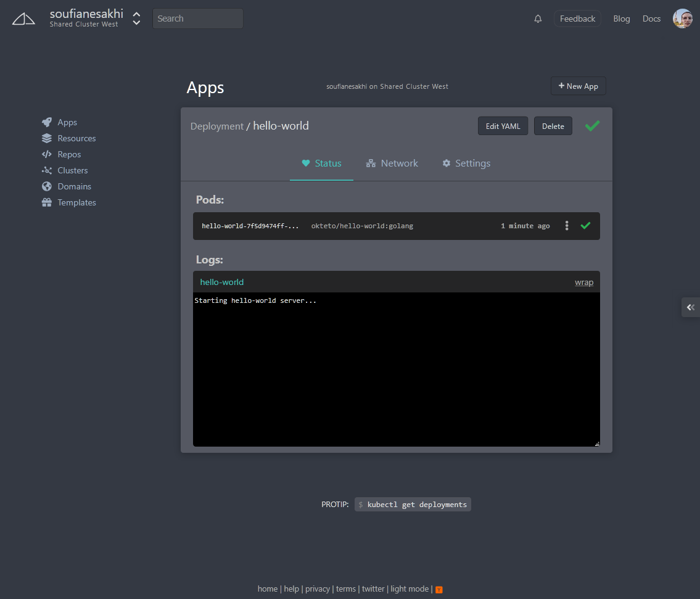Toggle wrap for the log output

tap(584, 282)
